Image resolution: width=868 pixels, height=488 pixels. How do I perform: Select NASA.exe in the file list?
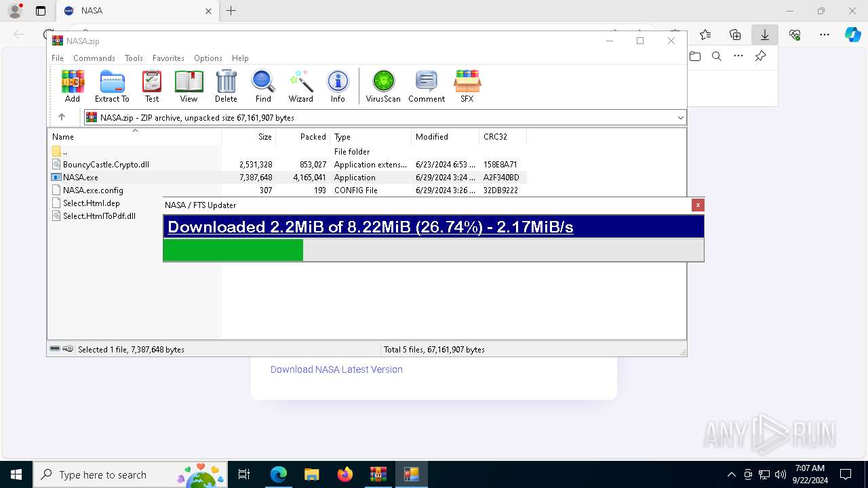(x=288, y=178)
